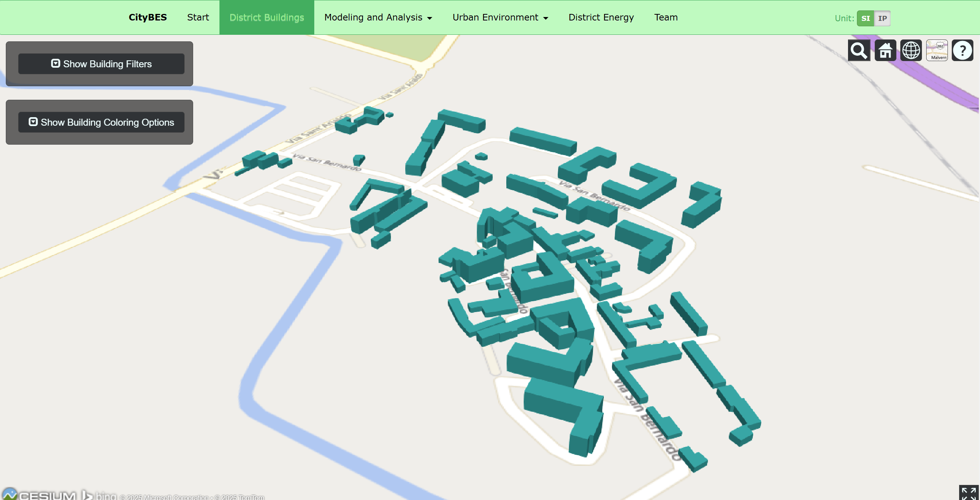Viewport: 980px width, 500px height.
Task: Toggle fullscreen with the corner arrows icon
Action: 969,493
